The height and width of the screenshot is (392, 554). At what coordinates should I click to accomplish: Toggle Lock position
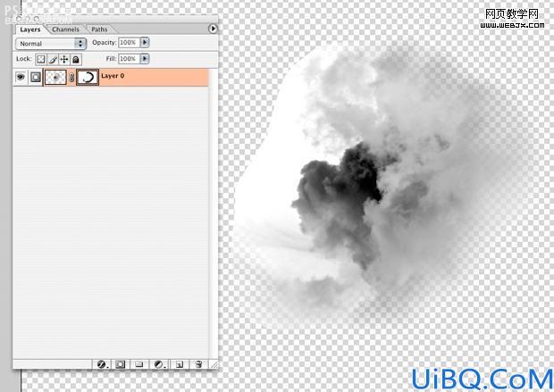point(64,59)
